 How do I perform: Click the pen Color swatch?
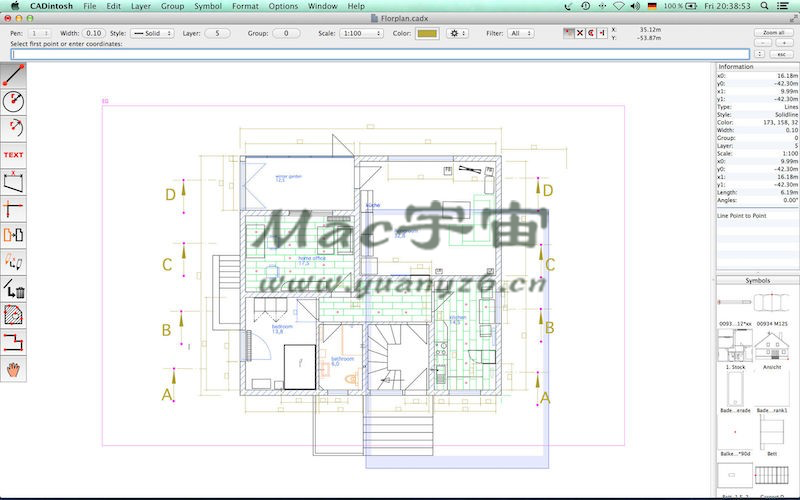click(x=427, y=33)
